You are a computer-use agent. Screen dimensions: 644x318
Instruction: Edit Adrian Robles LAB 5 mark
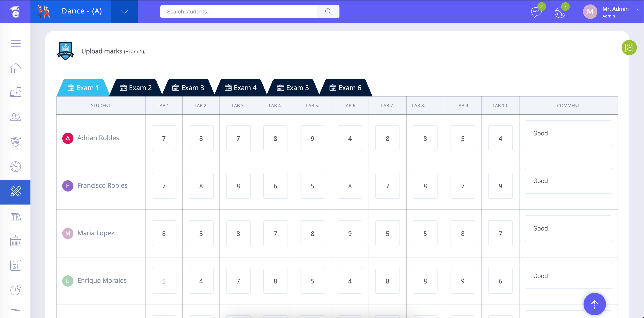[313, 138]
